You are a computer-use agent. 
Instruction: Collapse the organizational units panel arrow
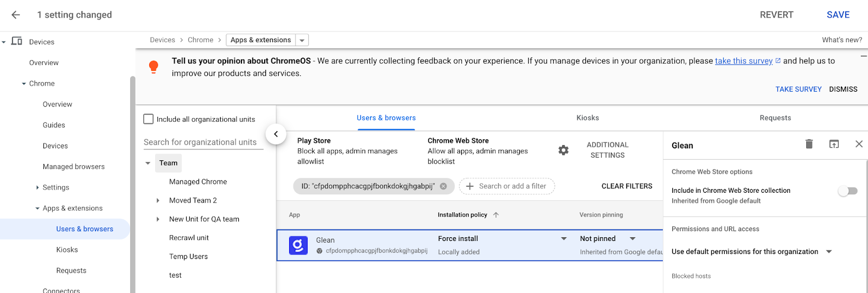(276, 134)
